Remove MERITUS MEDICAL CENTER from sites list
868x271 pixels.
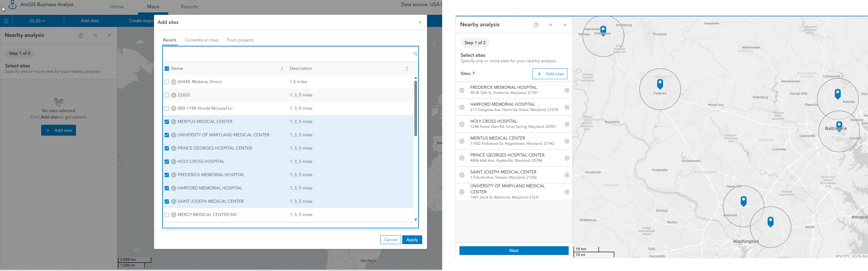567,141
